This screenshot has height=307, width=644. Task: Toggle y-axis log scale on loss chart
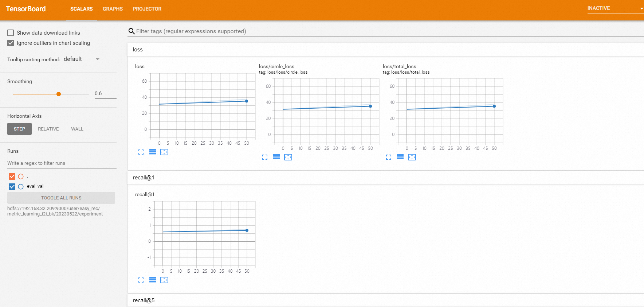point(153,152)
